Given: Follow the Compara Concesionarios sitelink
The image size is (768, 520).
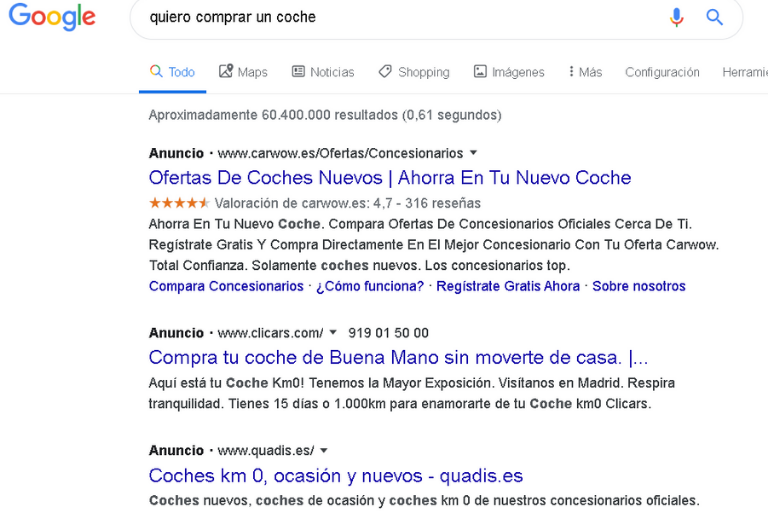Looking at the screenshot, I should click(226, 286).
